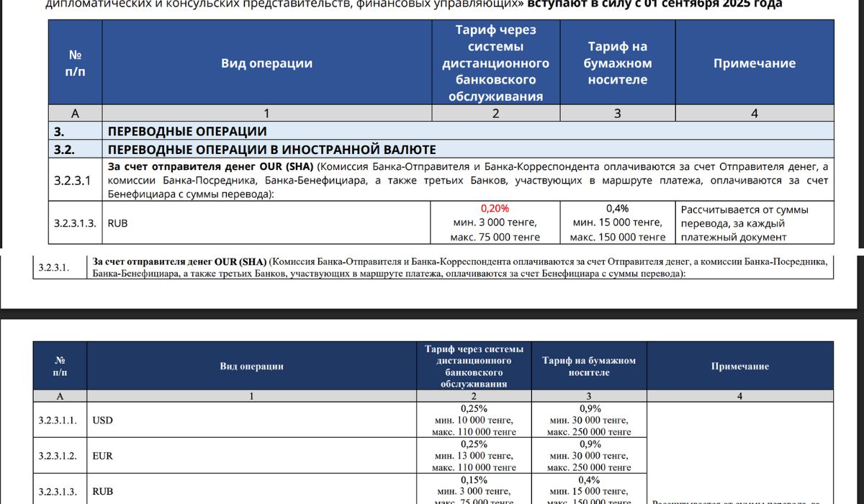
Task: Click 'Вид операции' header in the table listing USD
Action: (251, 366)
